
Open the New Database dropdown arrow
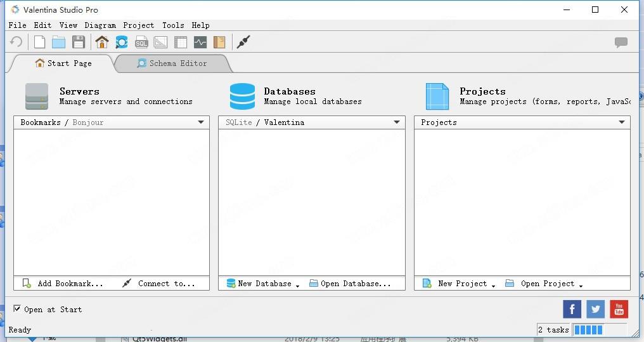pos(298,286)
